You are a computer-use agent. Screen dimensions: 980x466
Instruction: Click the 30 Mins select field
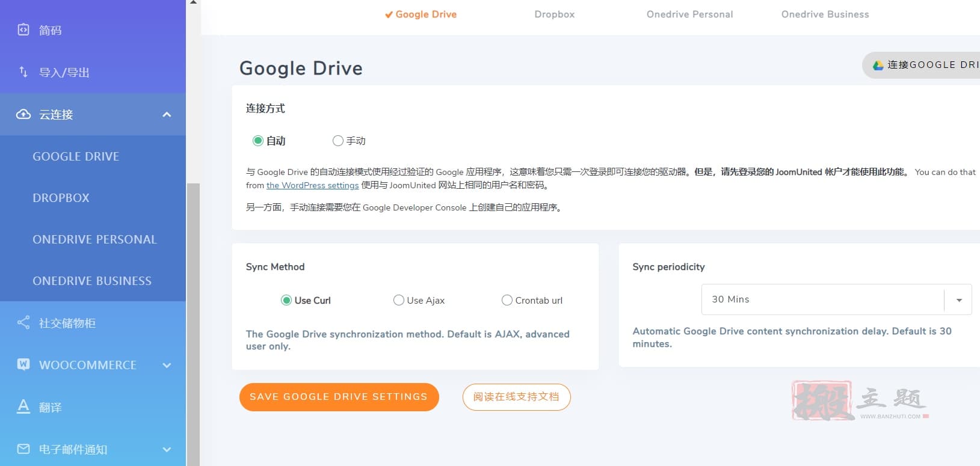(x=836, y=299)
